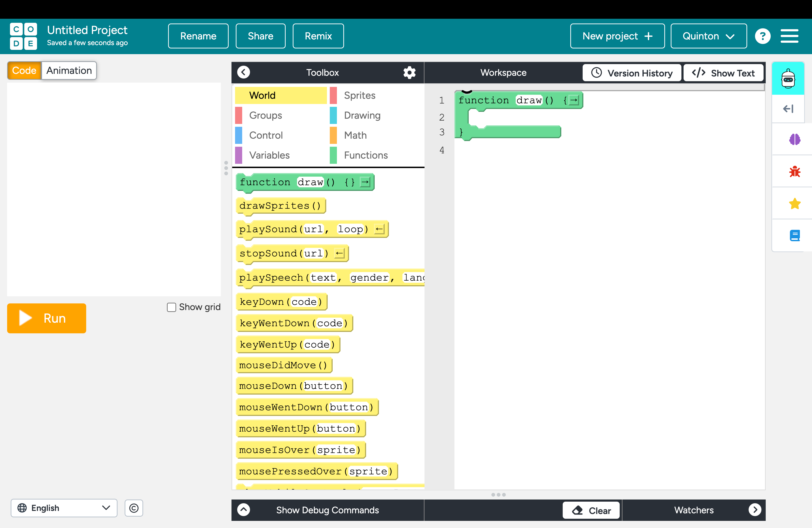Open the Quinton account dropdown
The image size is (812, 528).
(708, 36)
